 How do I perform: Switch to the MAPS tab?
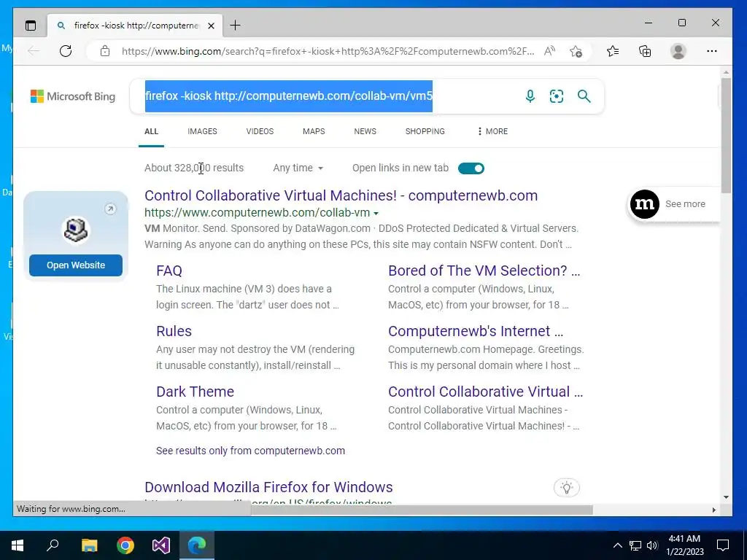(x=314, y=131)
